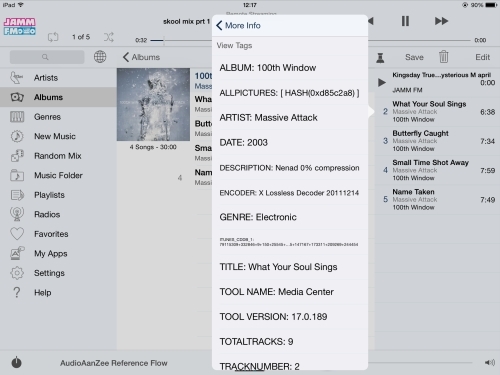Screen dimensions: 500x375
Task: Select the 100th Window album cover
Action: point(153,104)
